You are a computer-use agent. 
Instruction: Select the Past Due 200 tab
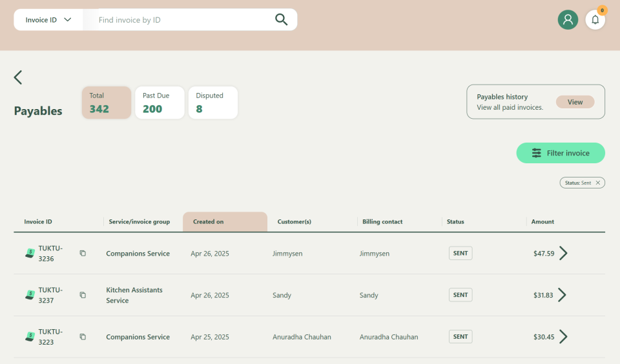pos(160,103)
